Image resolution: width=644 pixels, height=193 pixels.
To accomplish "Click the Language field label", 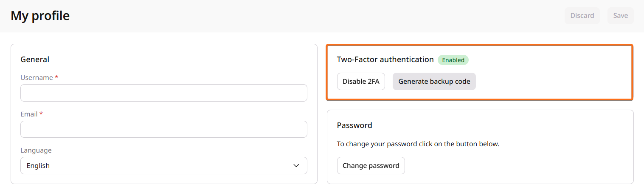I will (x=36, y=150).
